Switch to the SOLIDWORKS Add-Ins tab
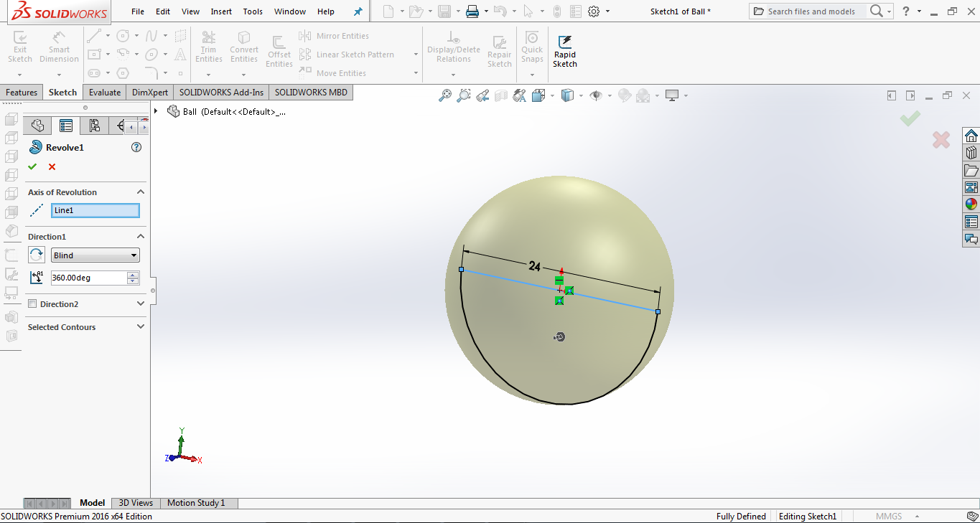The height and width of the screenshot is (523, 980). click(221, 92)
